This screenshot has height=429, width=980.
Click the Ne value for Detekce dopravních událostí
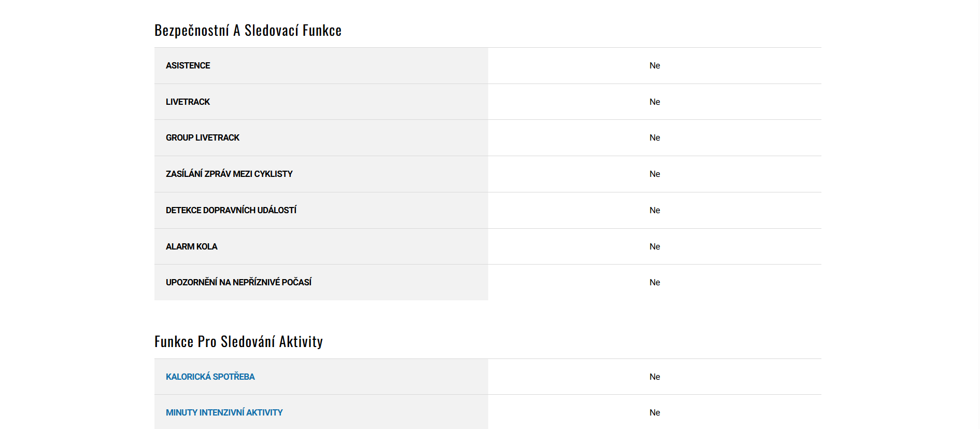click(655, 210)
